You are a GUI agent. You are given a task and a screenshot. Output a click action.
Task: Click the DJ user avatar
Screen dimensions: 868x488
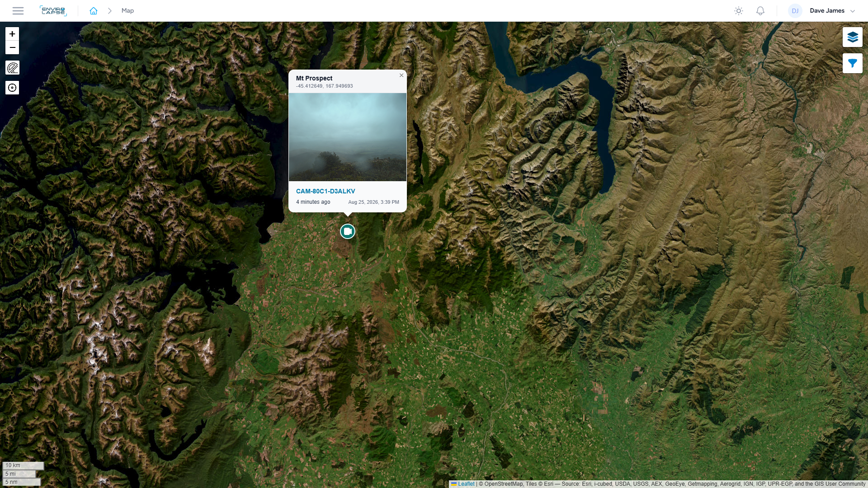[795, 11]
